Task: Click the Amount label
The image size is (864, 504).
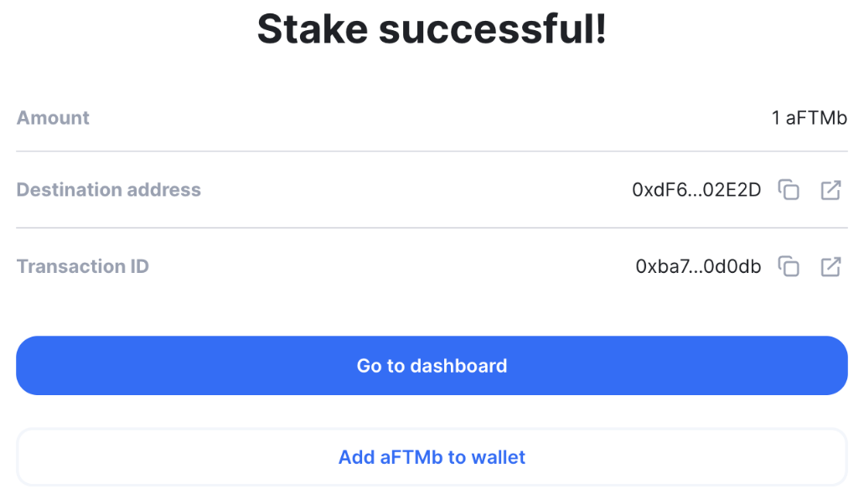Action: click(53, 118)
